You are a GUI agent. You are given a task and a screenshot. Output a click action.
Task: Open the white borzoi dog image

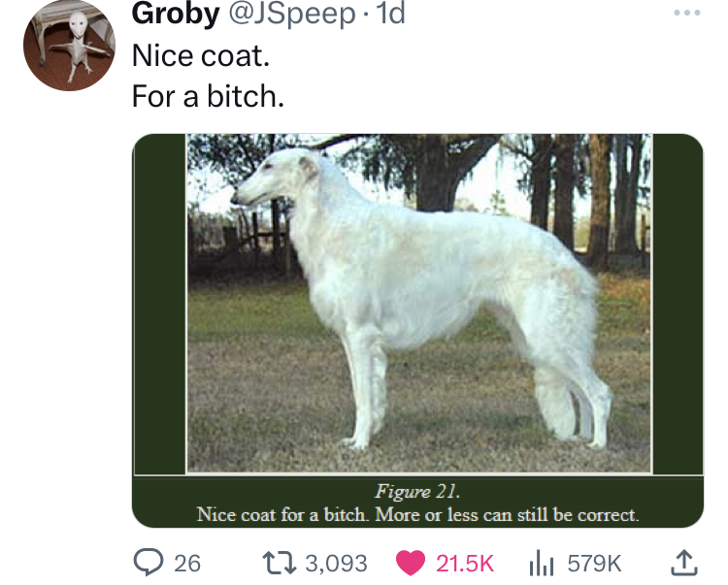(419, 303)
